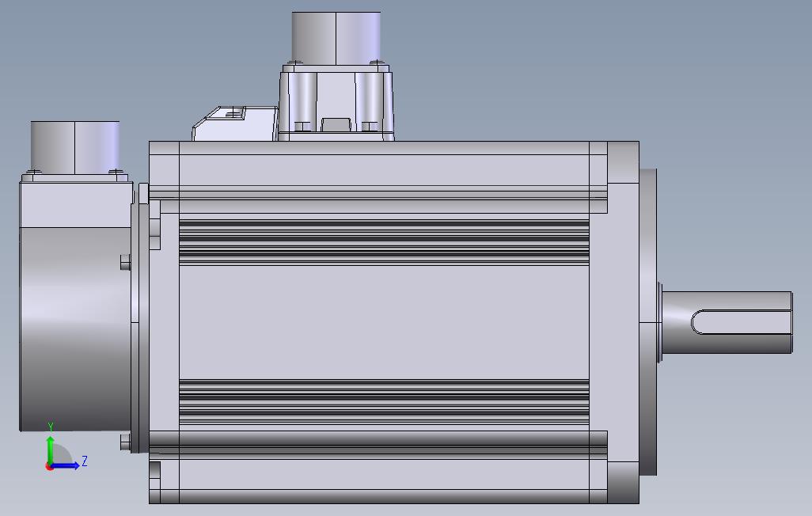
Task: Select the keyway slot on the output shaft
Action: (x=742, y=322)
